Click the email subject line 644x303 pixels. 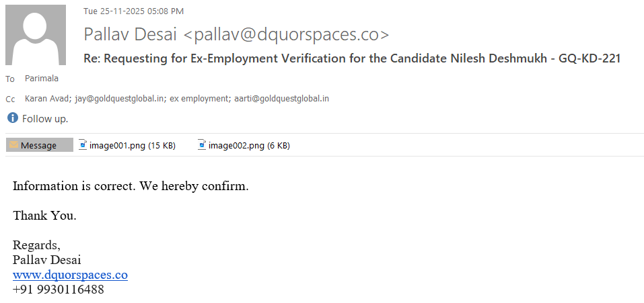(x=351, y=58)
